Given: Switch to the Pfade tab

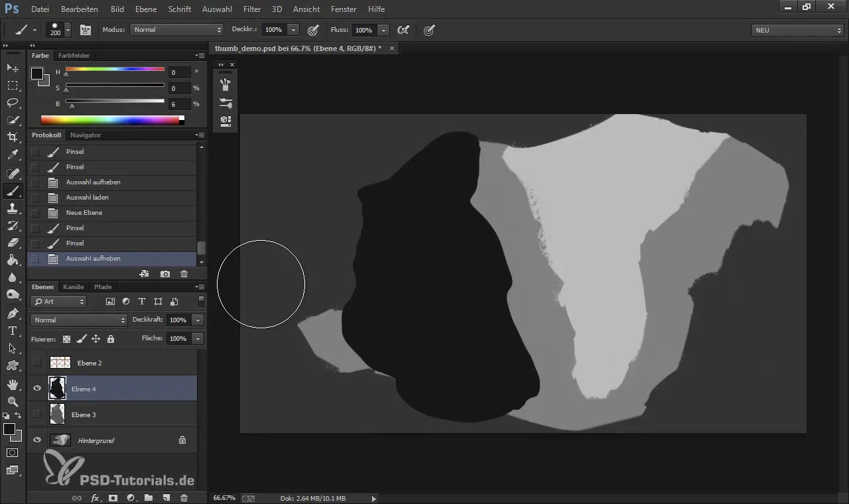Looking at the screenshot, I should pos(103,287).
